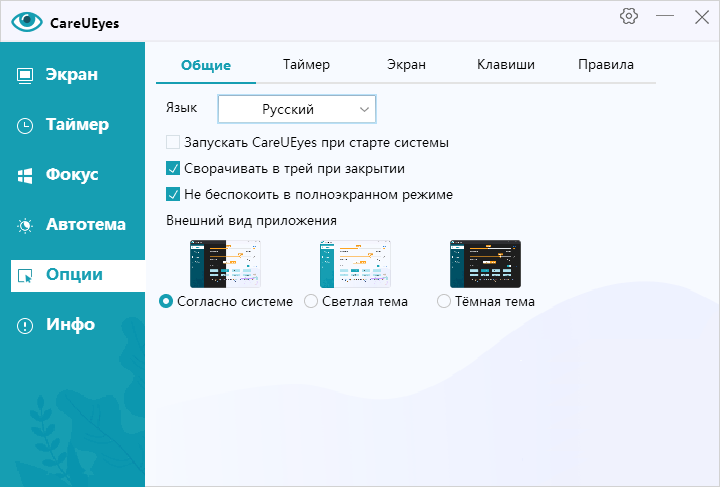Click the Экран monitor icon in sidebar
Viewport: 720px width, 487px height.
[26, 75]
